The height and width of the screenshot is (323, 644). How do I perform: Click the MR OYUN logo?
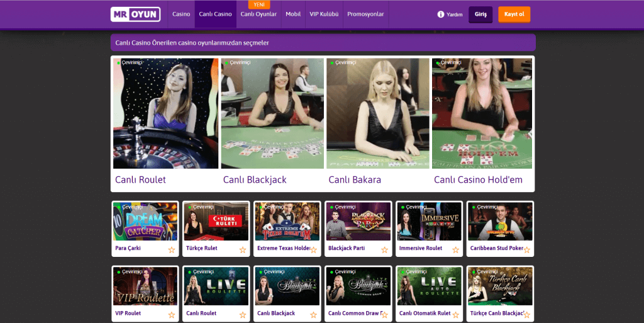[x=135, y=14]
